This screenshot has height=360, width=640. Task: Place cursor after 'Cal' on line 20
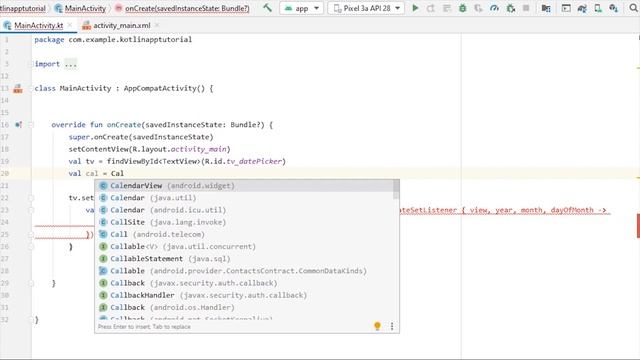[x=124, y=173]
